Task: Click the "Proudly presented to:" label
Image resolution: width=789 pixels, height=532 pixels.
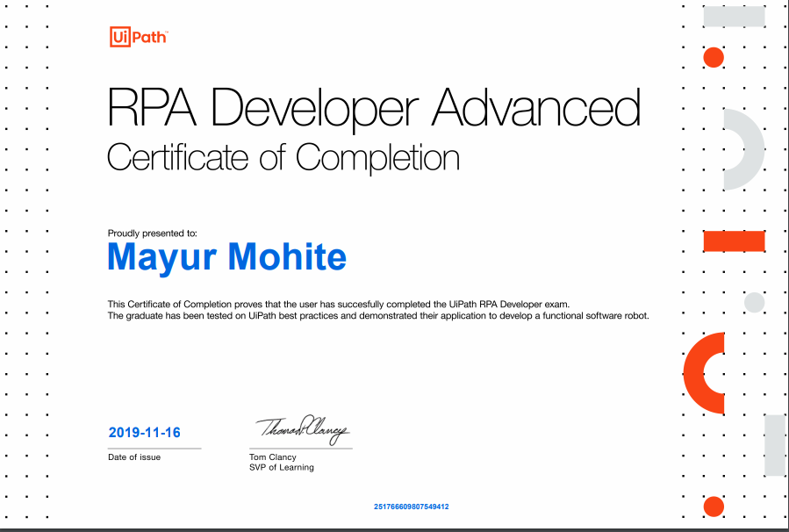Action: tap(153, 234)
